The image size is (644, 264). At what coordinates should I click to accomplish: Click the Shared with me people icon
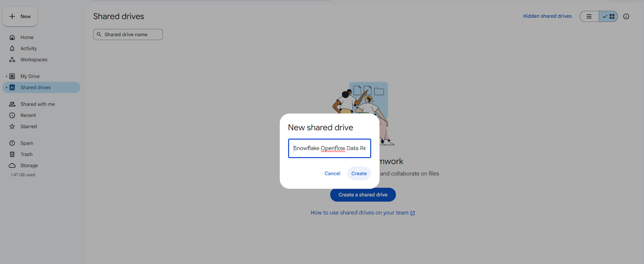tap(12, 104)
